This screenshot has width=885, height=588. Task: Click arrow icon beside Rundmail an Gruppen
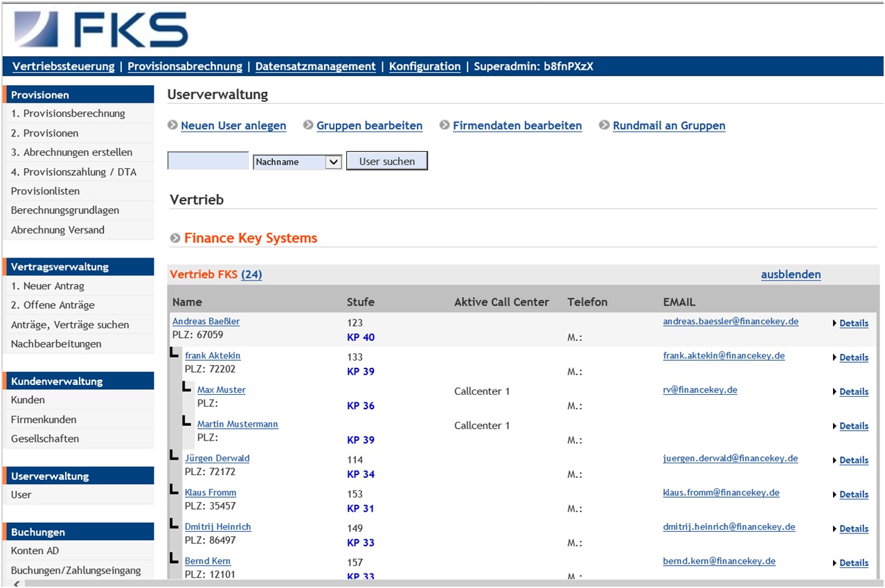tap(605, 125)
